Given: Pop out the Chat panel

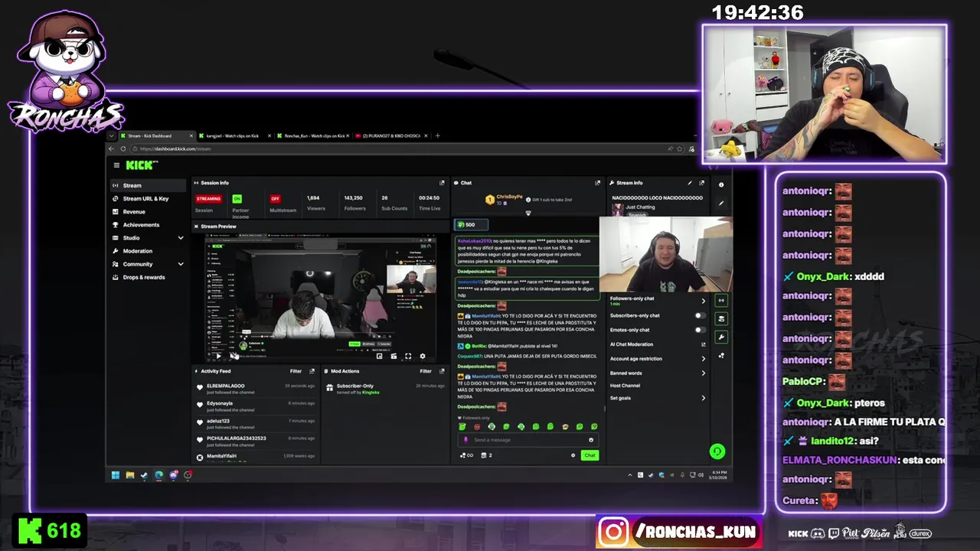Looking at the screenshot, I should tap(598, 183).
